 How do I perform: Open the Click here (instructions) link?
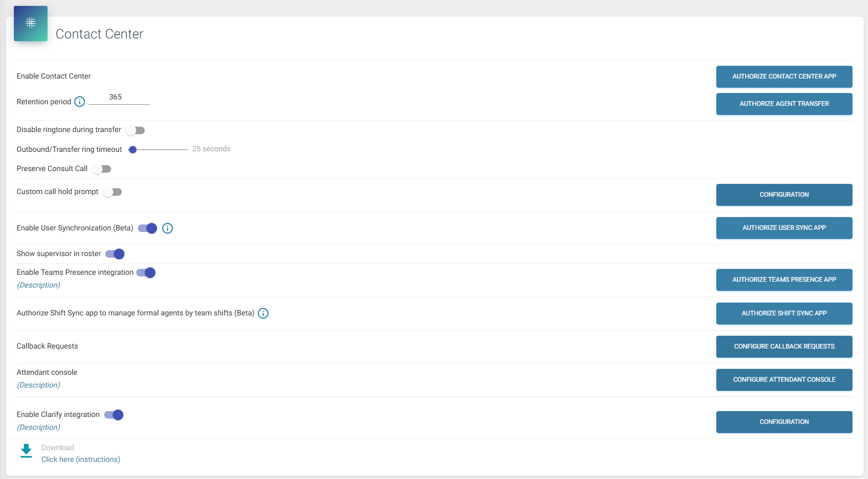click(x=81, y=459)
